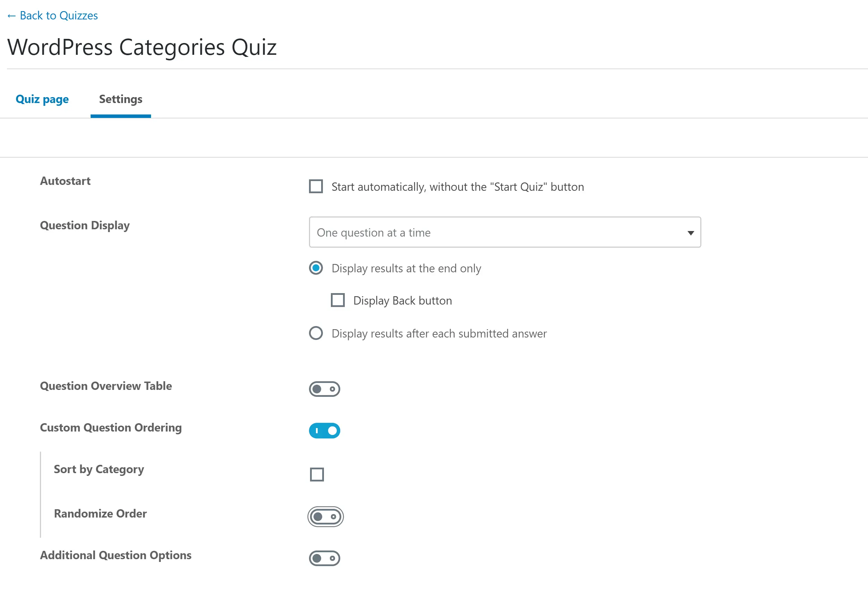Image resolution: width=868 pixels, height=589 pixels.
Task: Disable the Custom Question Ordering switch
Action: (x=324, y=430)
